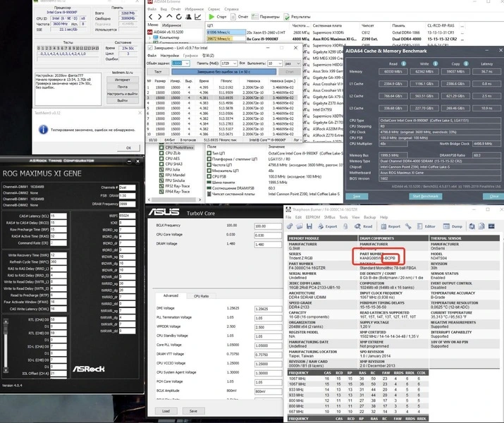Select FPU Julia benchmark in AIDA64 tree

point(172,169)
